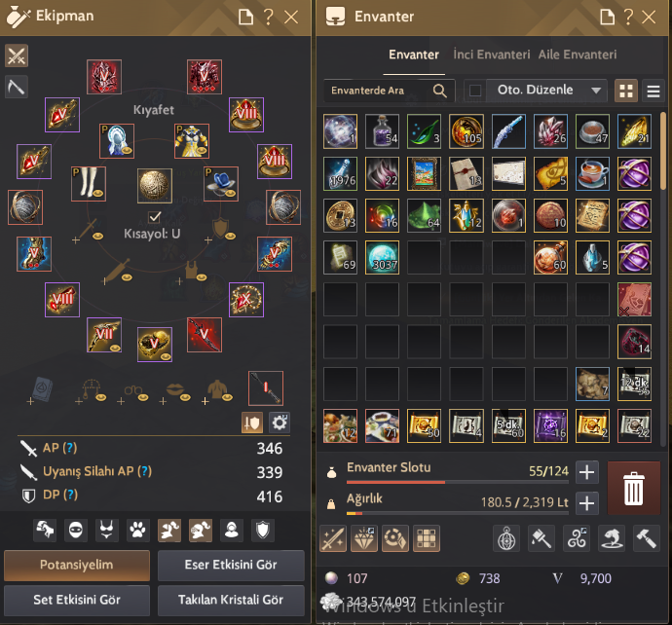This screenshot has width=672, height=625.
Task: Increase weight limit with Ağırlık plus button
Action: (586, 503)
